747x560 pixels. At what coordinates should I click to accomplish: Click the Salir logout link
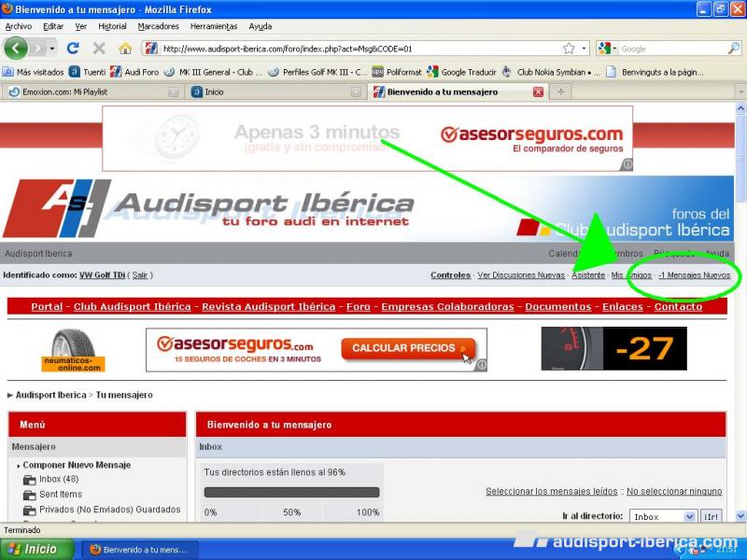139,275
